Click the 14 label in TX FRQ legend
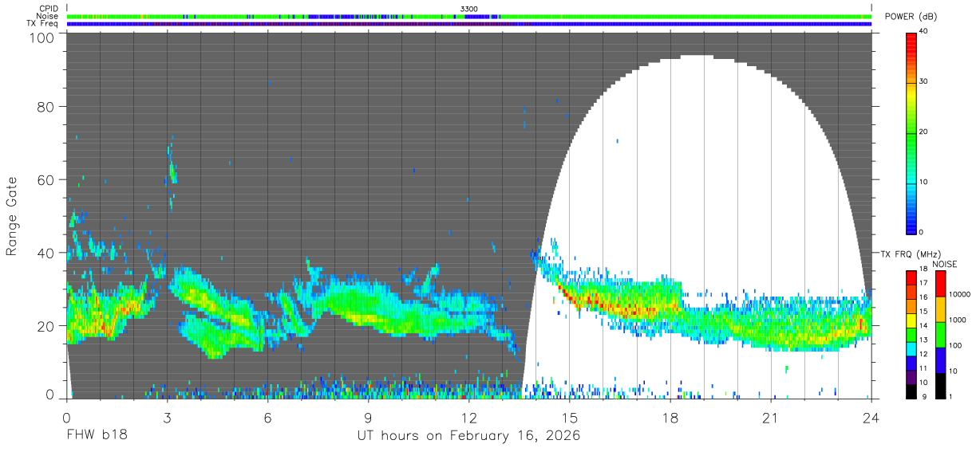Image resolution: width=980 pixels, height=452 pixels. pos(923,326)
